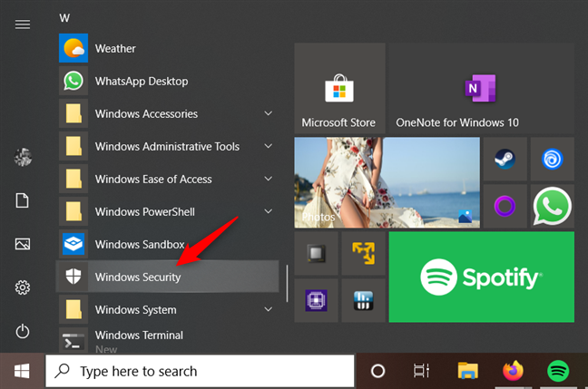Open File Explorer from the taskbar
The width and height of the screenshot is (588, 389).
(467, 371)
